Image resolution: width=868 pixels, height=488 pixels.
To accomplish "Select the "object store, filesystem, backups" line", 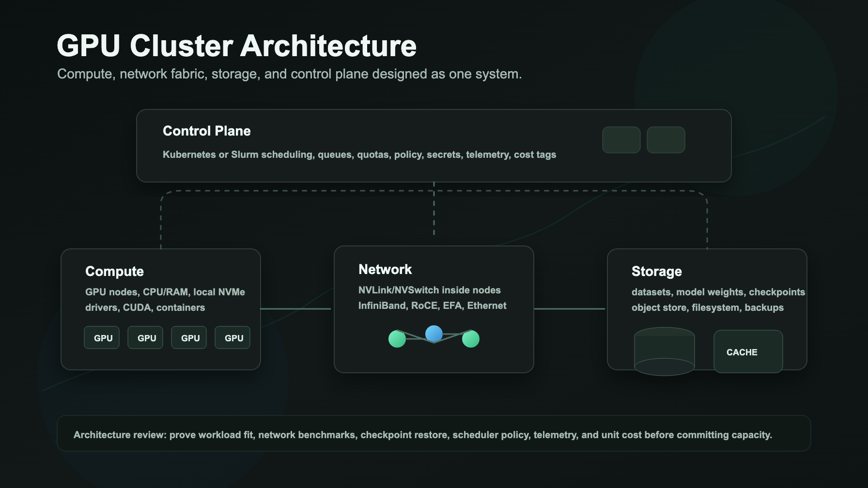I will point(708,308).
